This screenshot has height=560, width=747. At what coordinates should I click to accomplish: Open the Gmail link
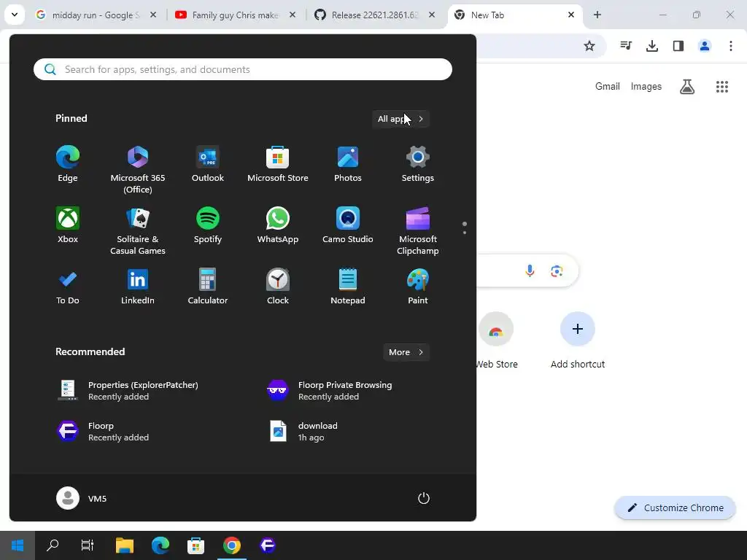[x=608, y=86]
